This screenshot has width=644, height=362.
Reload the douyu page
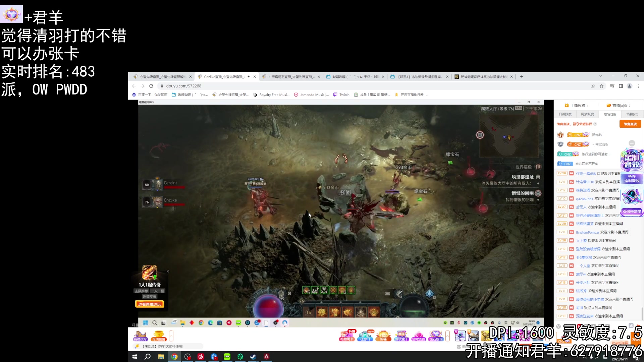click(x=151, y=86)
